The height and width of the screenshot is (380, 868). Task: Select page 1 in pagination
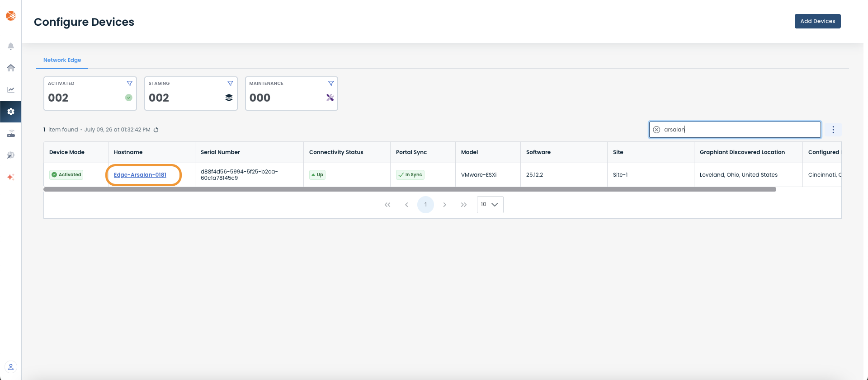425,205
